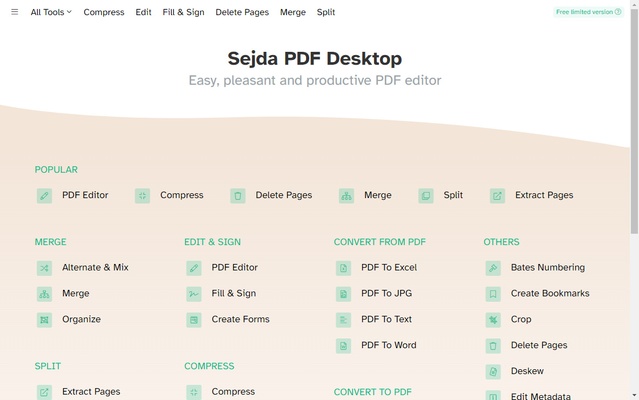Open Edit in the top menu

pyautogui.click(x=143, y=12)
